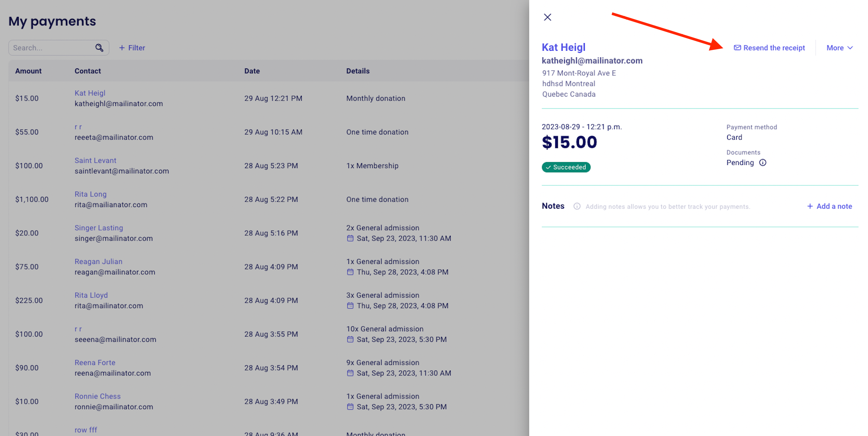Image resolution: width=868 pixels, height=436 pixels.
Task: Click the info icon next to Pending documents
Action: point(763,163)
